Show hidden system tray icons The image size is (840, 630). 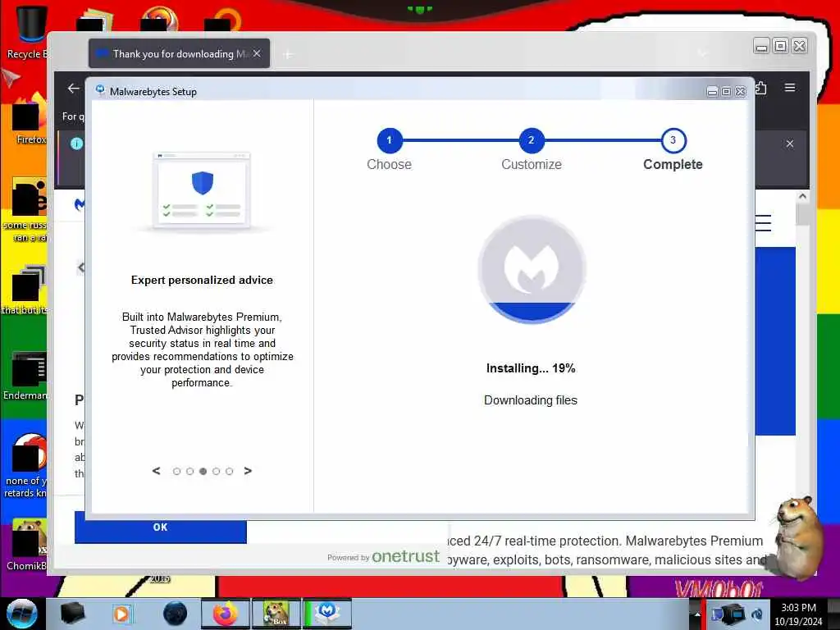click(x=697, y=614)
